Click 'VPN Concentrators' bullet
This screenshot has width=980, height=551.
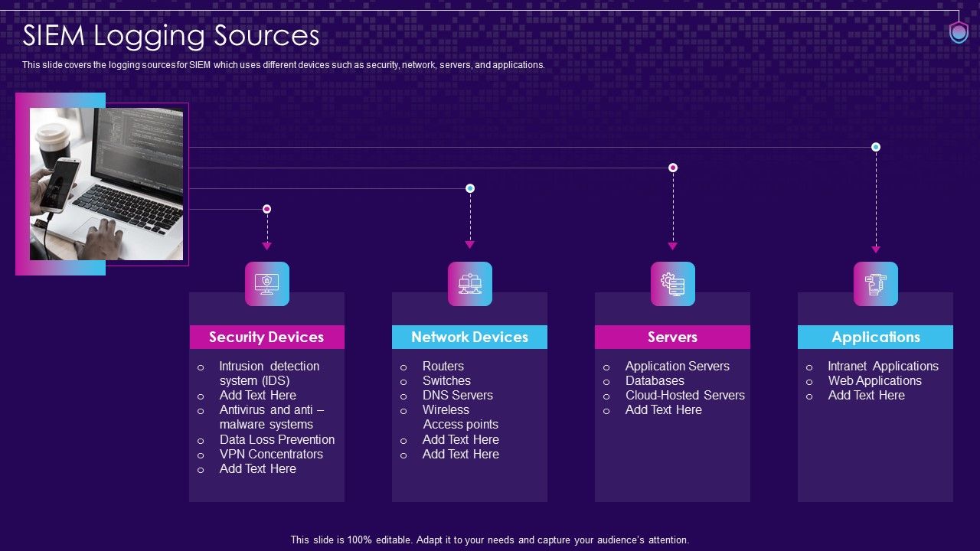271,454
